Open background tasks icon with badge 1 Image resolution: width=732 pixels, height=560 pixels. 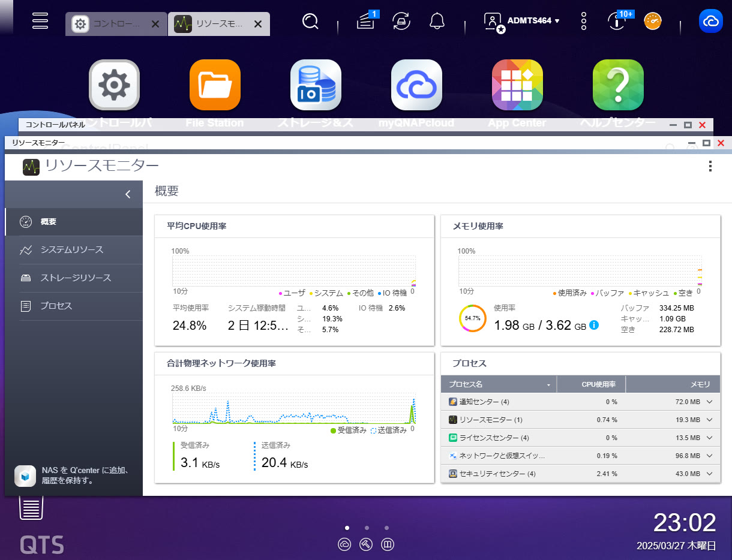tap(365, 22)
